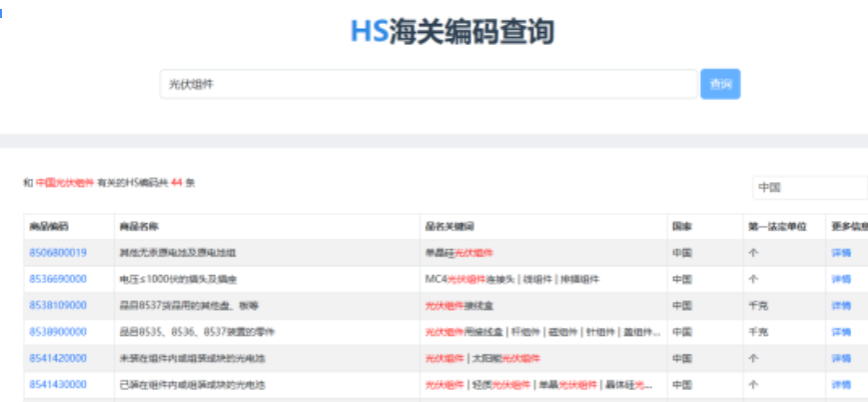Click the 查询 search button
The height and width of the screenshot is (402, 868).
(720, 85)
